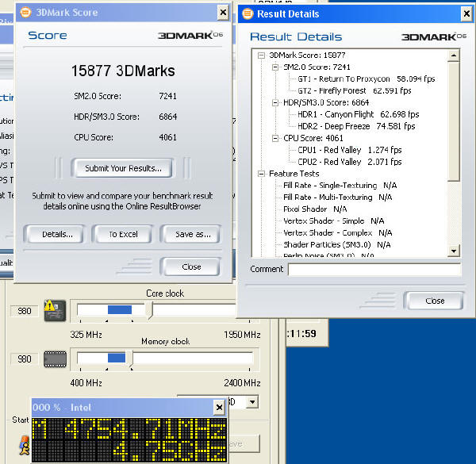476x464 pixels.
Task: Click the 400 MHz memory clock minimum label
Action: (x=86, y=383)
